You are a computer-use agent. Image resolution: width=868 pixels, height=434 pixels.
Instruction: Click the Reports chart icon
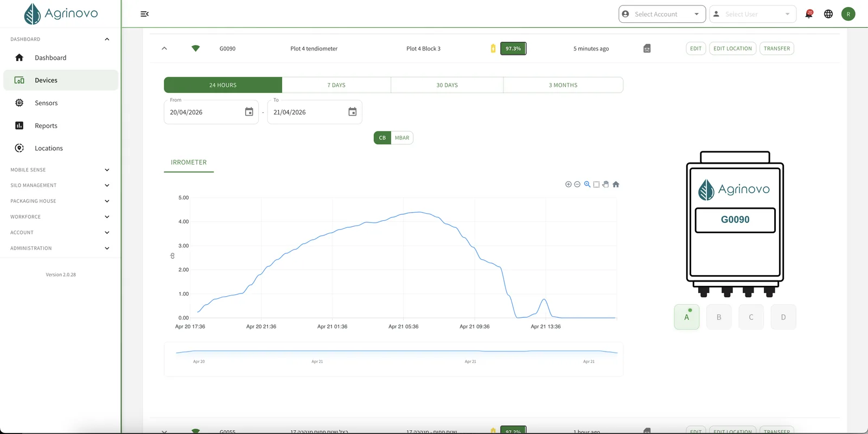click(20, 126)
